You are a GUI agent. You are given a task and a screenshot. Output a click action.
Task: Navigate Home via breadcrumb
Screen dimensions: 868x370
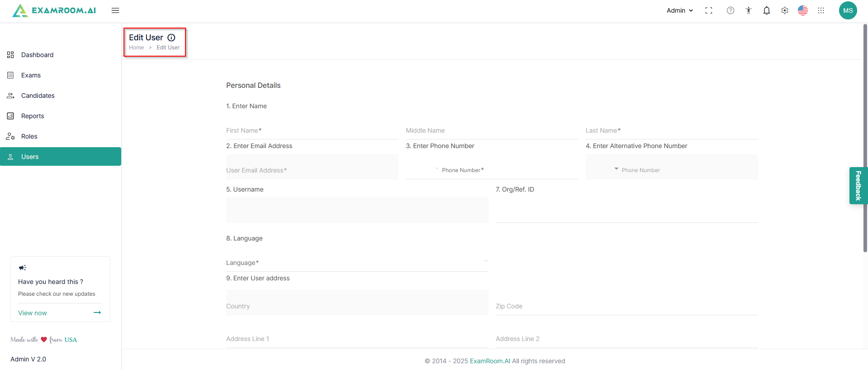[136, 48]
